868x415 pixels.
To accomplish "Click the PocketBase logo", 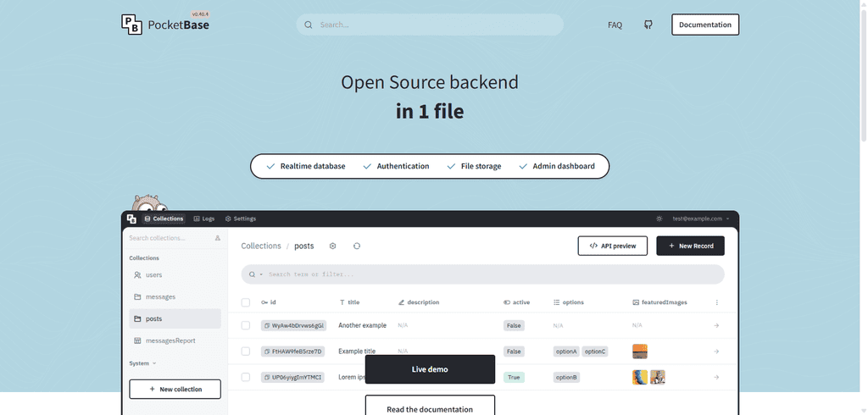I will pos(165,25).
